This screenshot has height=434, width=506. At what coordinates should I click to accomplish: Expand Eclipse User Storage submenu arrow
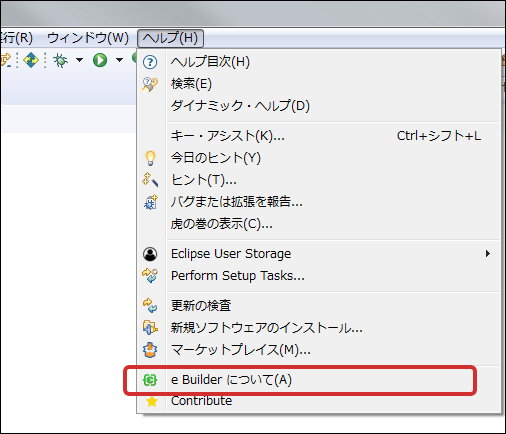[x=488, y=254]
